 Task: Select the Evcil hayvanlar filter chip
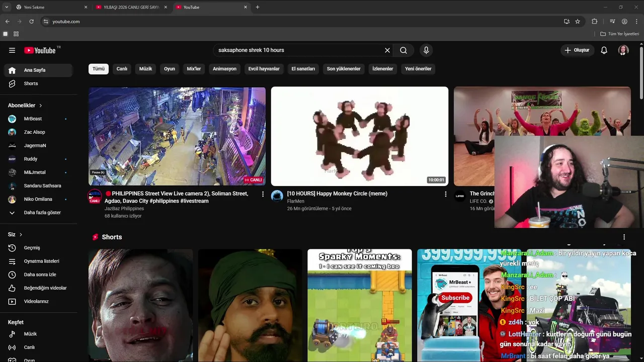pyautogui.click(x=264, y=69)
